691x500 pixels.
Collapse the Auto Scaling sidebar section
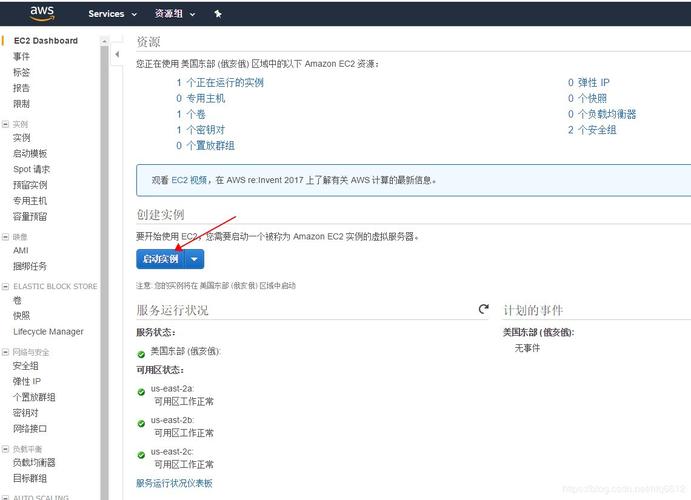coord(5,497)
